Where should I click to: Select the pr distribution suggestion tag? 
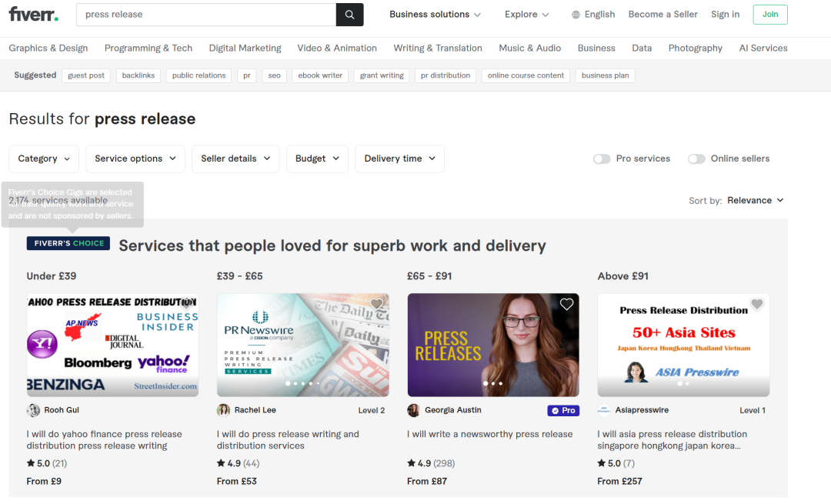point(446,75)
